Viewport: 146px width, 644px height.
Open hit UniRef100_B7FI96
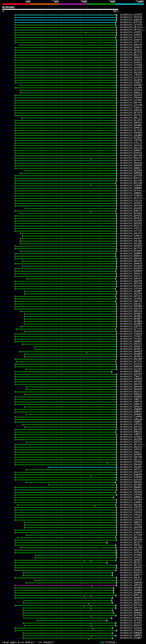131,22
